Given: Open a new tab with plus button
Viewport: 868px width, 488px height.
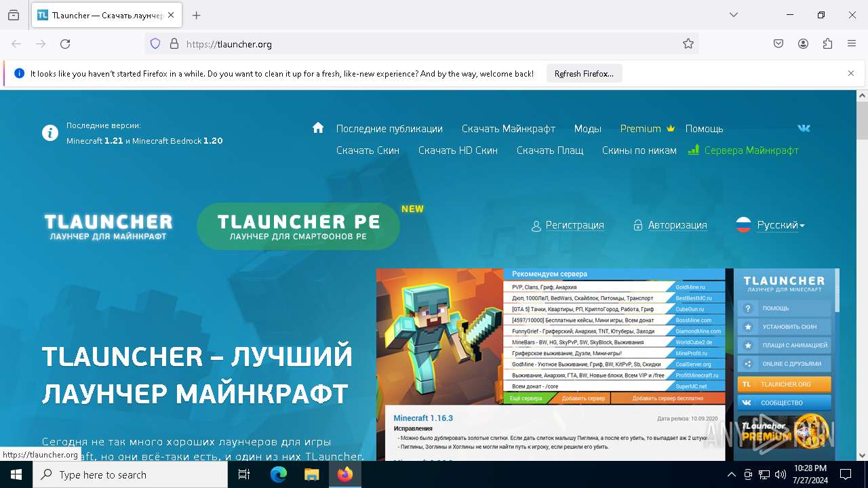Looking at the screenshot, I should pyautogui.click(x=197, y=15).
